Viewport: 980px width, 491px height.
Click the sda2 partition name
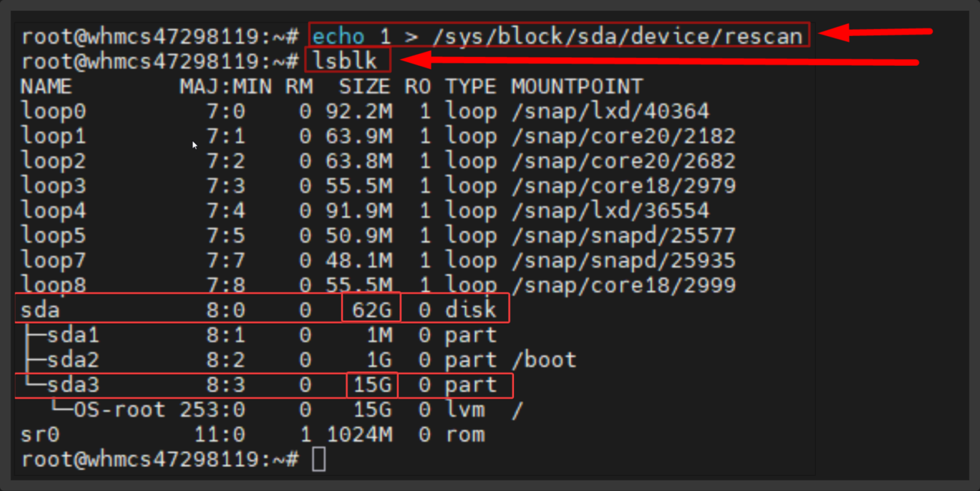(x=73, y=360)
